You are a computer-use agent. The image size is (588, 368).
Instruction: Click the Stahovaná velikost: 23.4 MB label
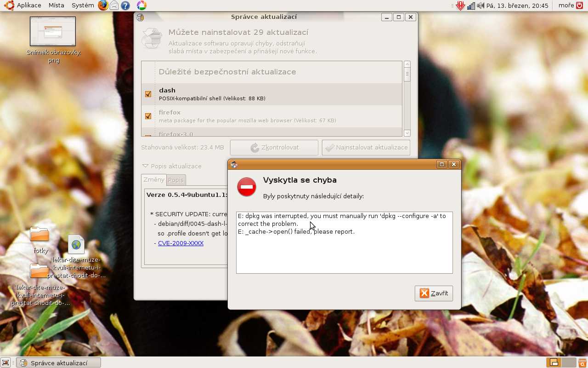(x=182, y=148)
